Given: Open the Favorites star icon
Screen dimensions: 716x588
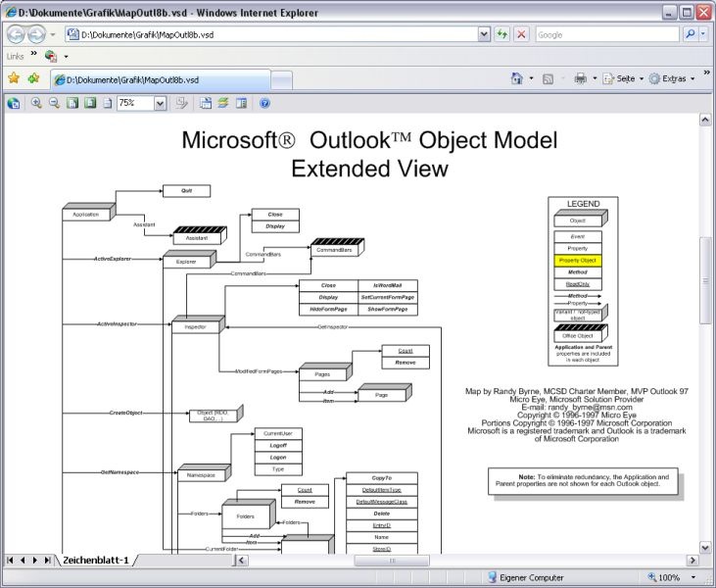Looking at the screenshot, I should [14, 78].
